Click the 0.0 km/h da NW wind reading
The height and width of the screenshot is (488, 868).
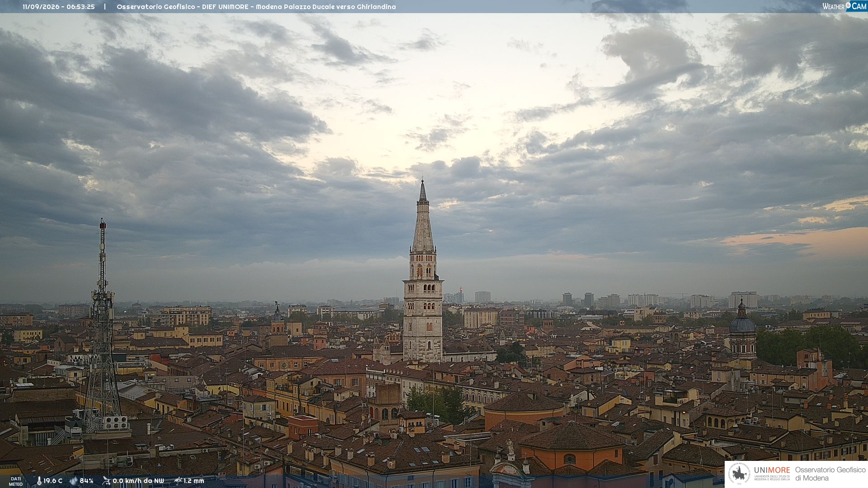138,481
